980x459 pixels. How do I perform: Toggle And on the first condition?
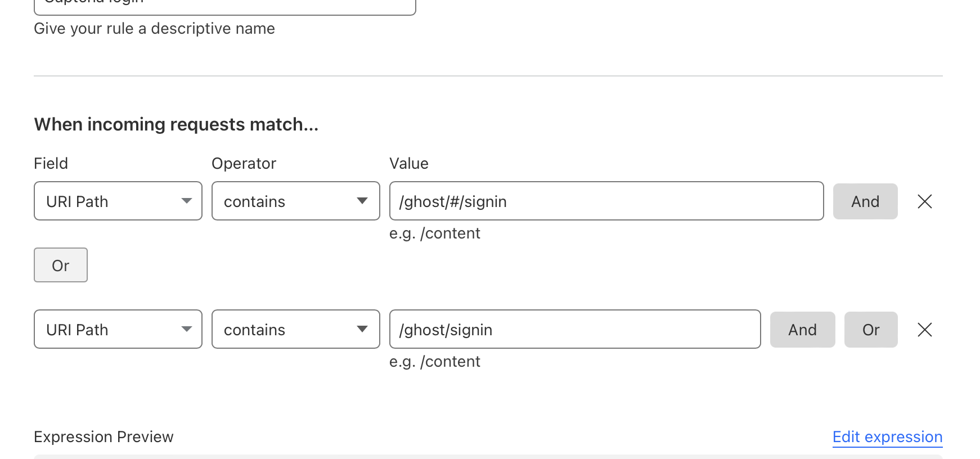click(865, 201)
